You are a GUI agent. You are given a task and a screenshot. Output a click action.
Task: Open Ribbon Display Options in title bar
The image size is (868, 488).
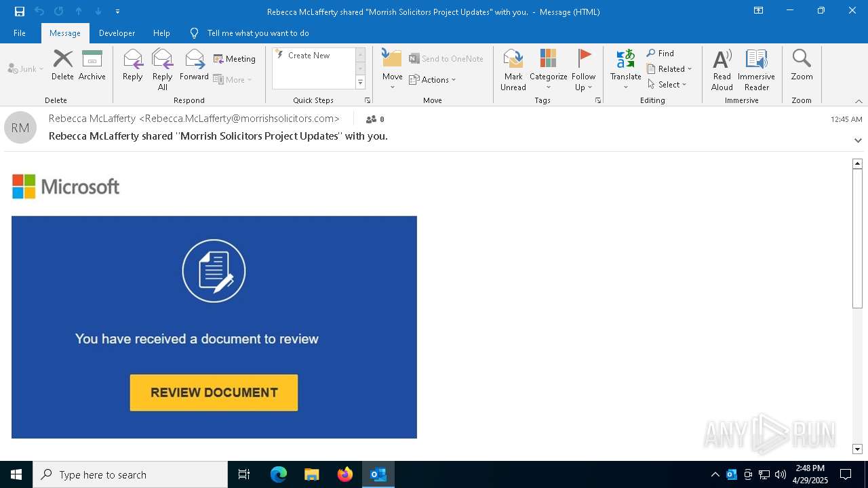759,11
